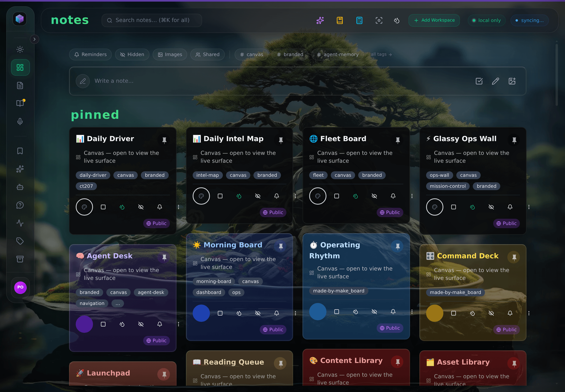565x392 pixels.
Task: Open the all tags link
Action: coord(381,54)
